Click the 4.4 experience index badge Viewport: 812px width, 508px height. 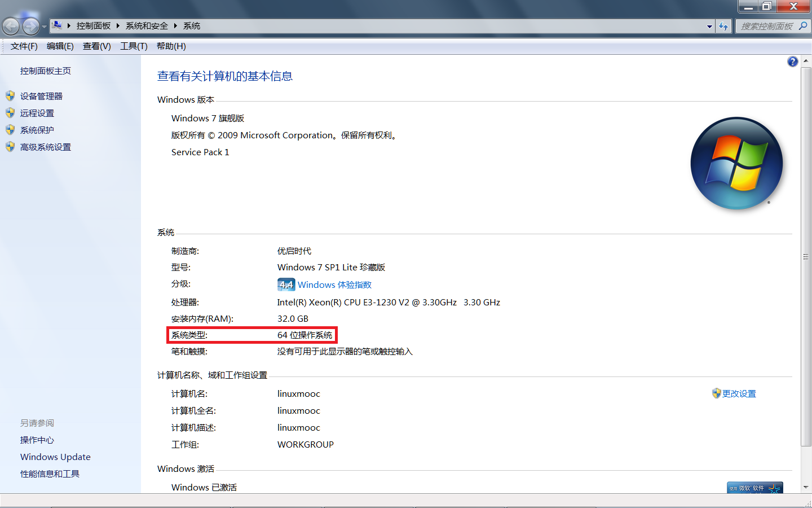pyautogui.click(x=286, y=284)
